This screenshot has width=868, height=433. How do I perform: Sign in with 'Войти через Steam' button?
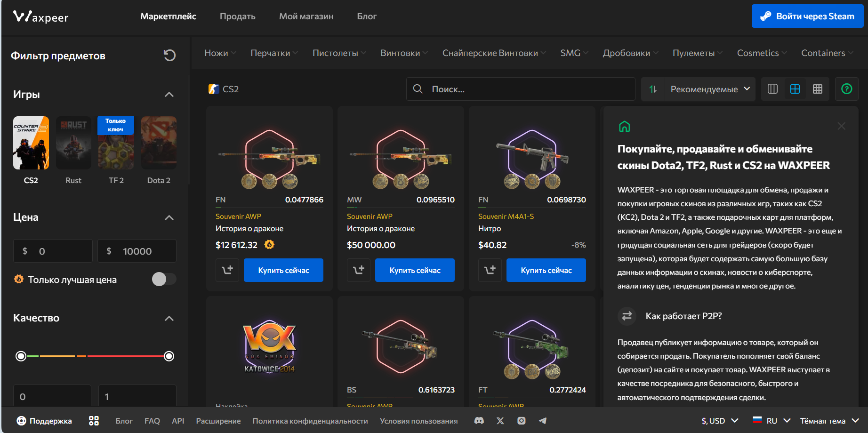[808, 16]
